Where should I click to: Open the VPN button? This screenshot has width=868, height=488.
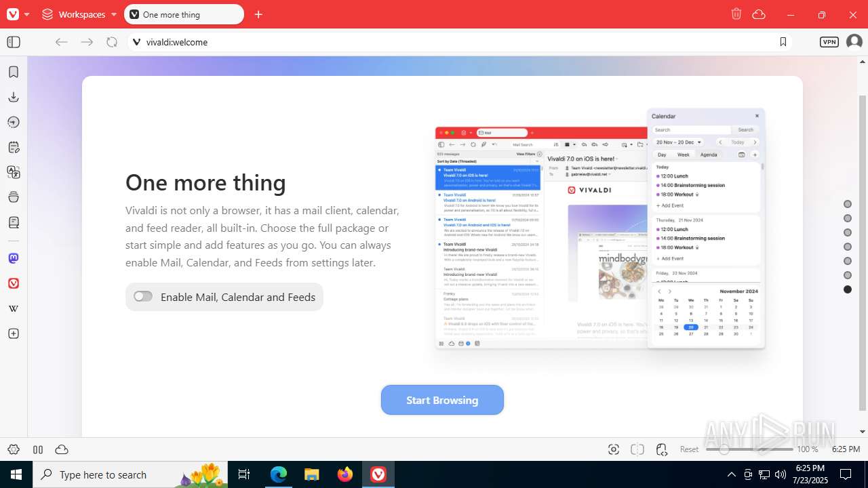829,42
